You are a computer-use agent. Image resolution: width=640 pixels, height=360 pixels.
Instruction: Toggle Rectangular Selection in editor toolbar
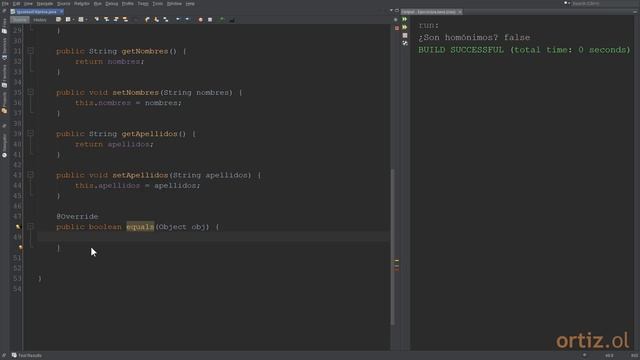point(136,19)
